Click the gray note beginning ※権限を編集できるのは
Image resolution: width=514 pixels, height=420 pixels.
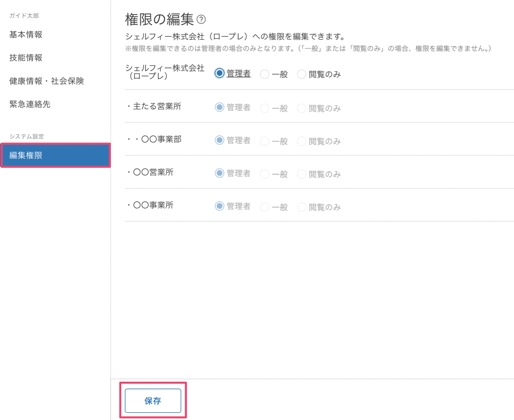(x=309, y=48)
